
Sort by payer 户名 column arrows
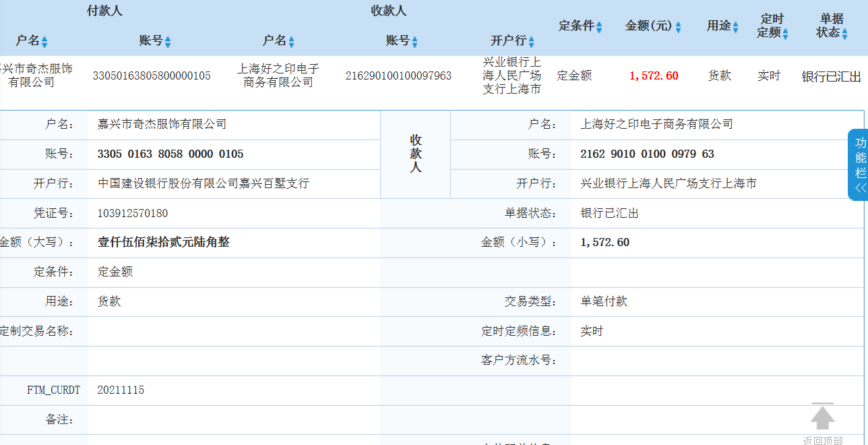[x=44, y=42]
